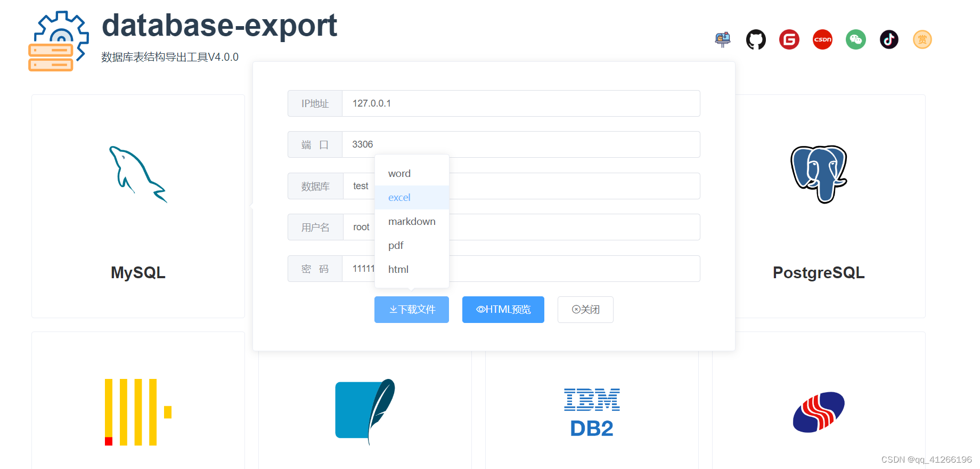Click the IP地址 field label
The height and width of the screenshot is (469, 980).
[x=315, y=103]
